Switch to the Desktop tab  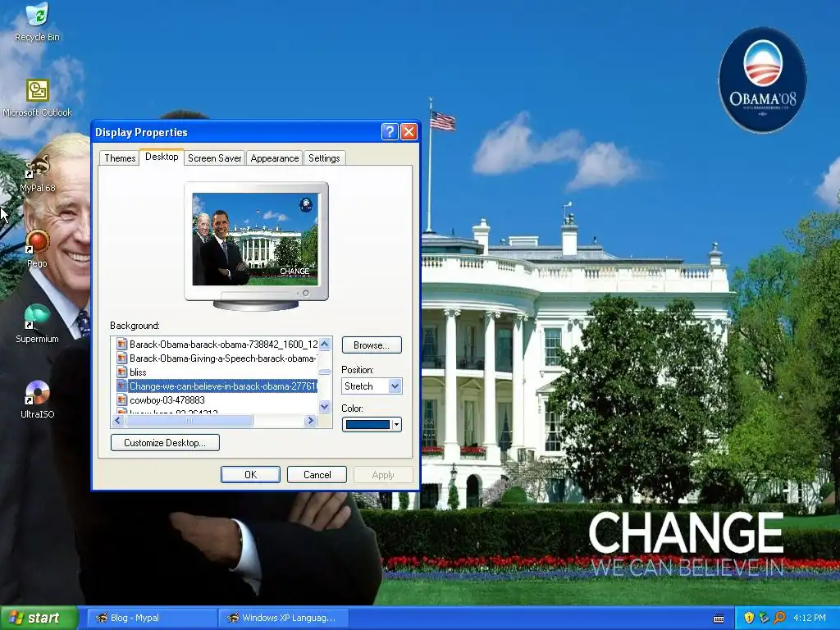coord(162,157)
